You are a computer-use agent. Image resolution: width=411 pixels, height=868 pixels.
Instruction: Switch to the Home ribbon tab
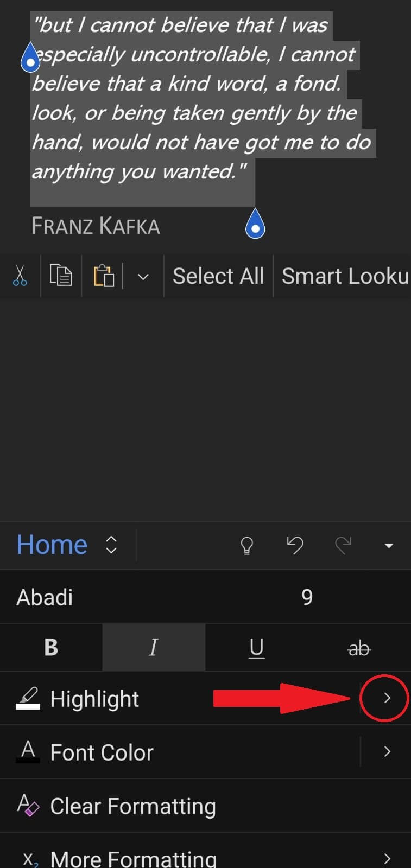pyautogui.click(x=51, y=544)
